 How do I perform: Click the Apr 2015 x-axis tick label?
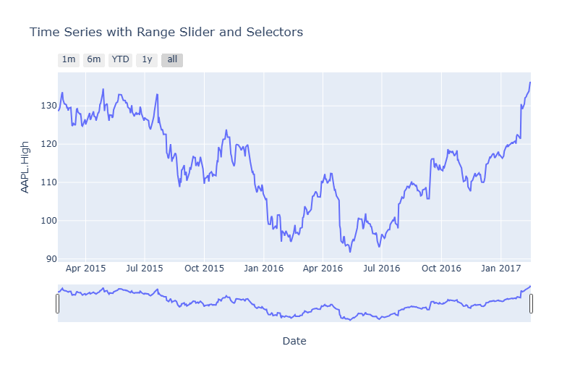pyautogui.click(x=85, y=269)
